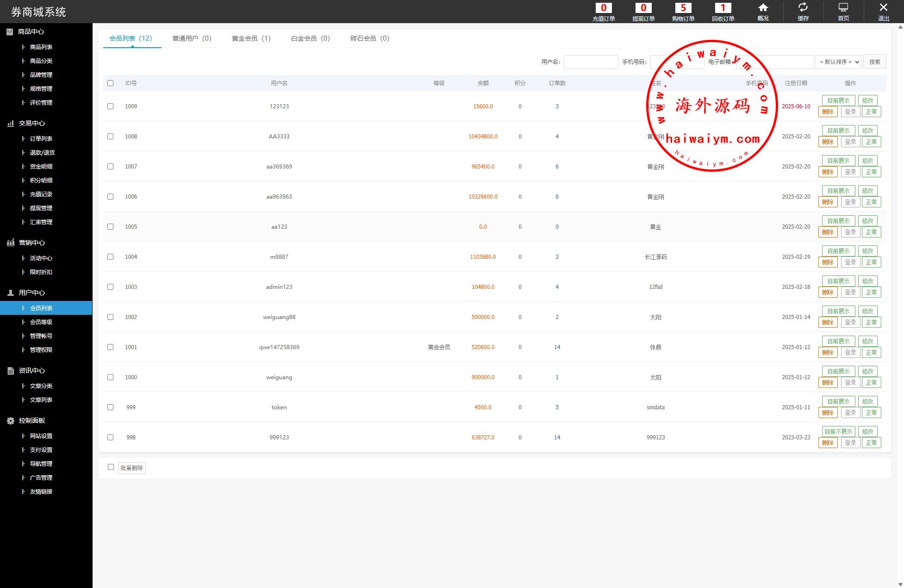Open the 购物订单 counter showing 5
Image resolution: width=904 pixels, height=588 pixels.
point(683,8)
